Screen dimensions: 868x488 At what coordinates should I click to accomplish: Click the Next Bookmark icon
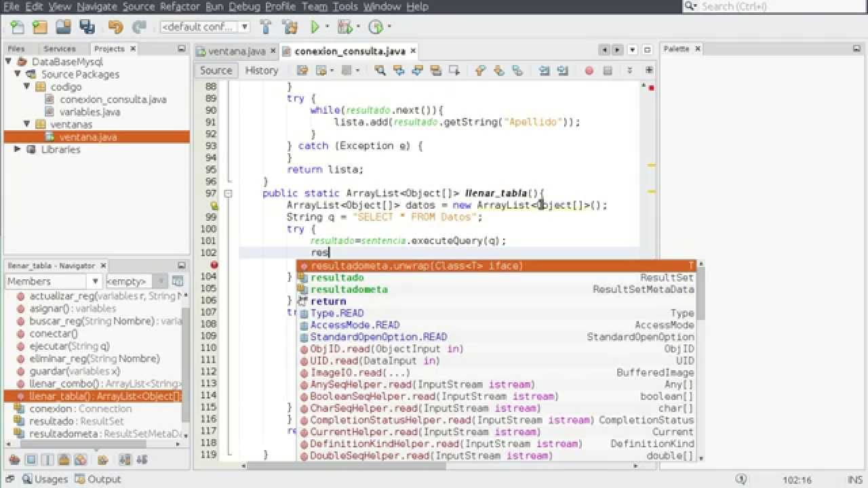click(498, 70)
